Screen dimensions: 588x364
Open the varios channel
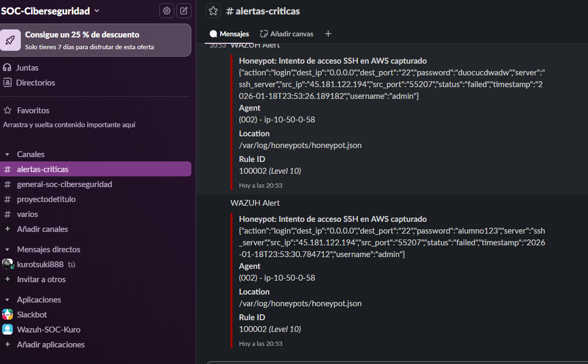pos(96,214)
